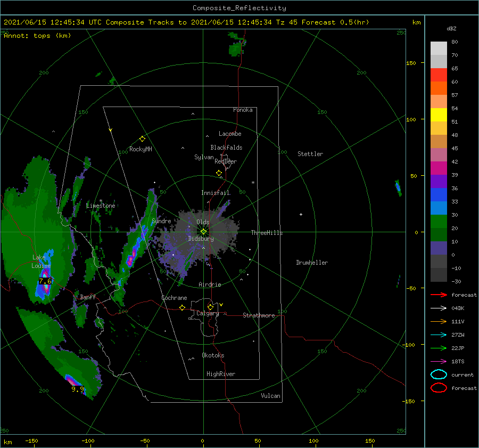The width and height of the screenshot is (479, 448).
Task: Select the orange 111V arrow legend entry
Action: pyautogui.click(x=439, y=321)
